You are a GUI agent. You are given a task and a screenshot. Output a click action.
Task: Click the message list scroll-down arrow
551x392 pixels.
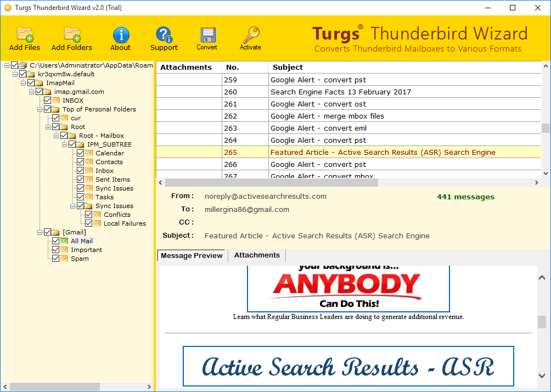click(546, 173)
